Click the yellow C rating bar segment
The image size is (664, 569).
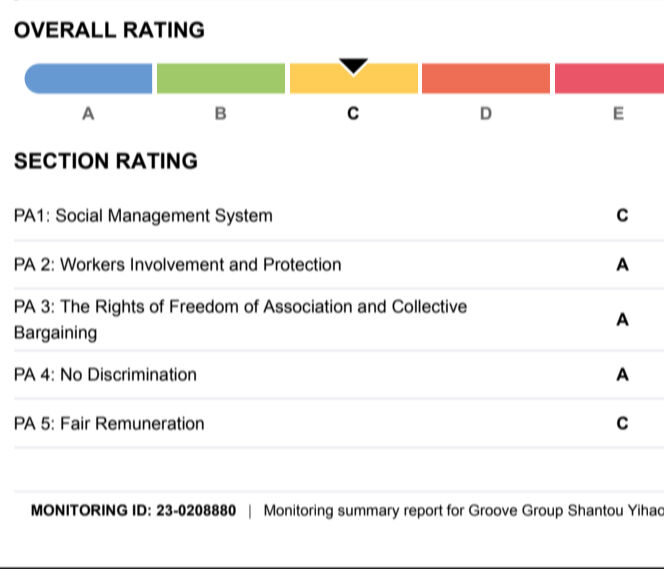[x=353, y=82]
